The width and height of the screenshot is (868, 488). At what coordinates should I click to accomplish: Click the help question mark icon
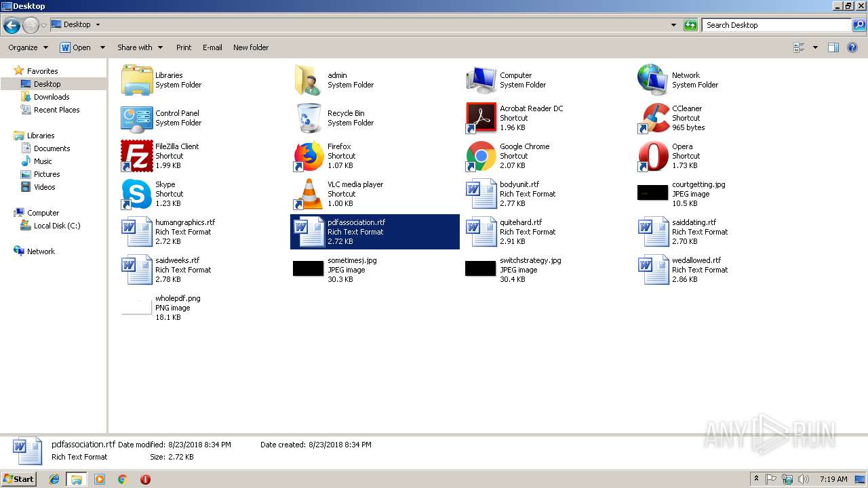[x=853, y=47]
